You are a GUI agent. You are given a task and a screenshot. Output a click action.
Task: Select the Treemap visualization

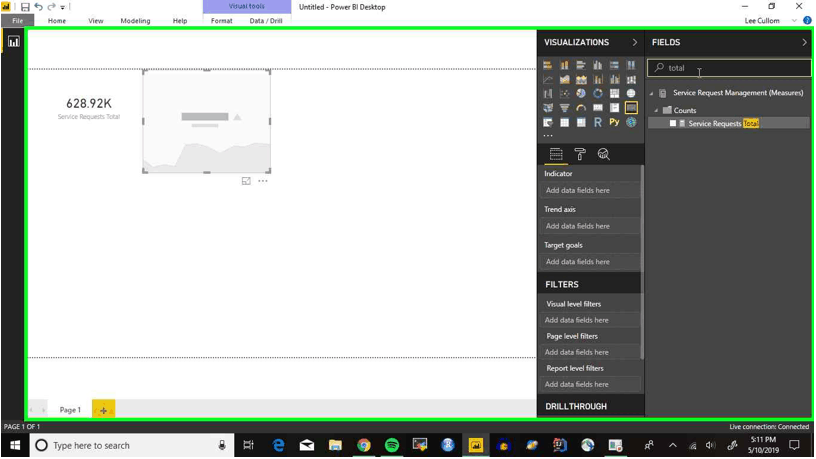point(614,94)
